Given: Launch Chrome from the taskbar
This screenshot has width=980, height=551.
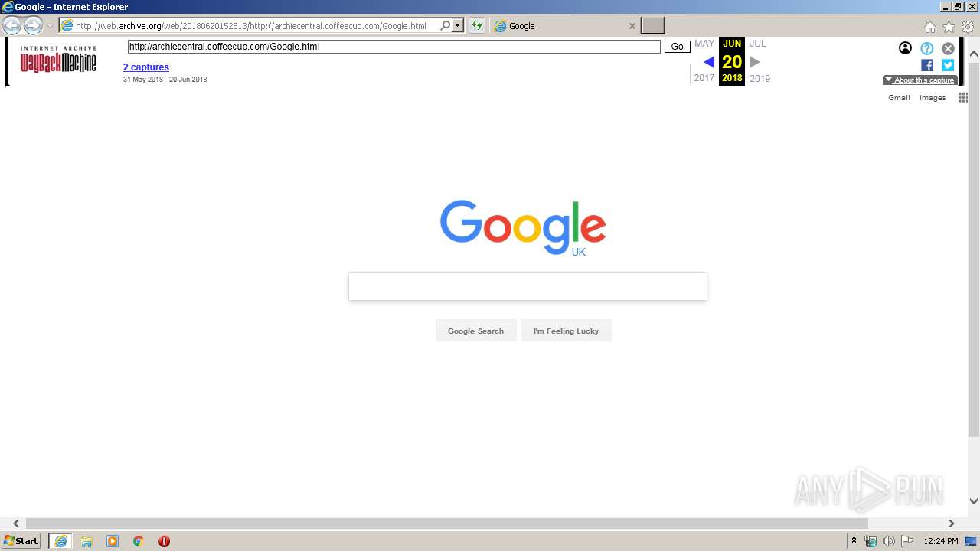Looking at the screenshot, I should click(x=138, y=541).
